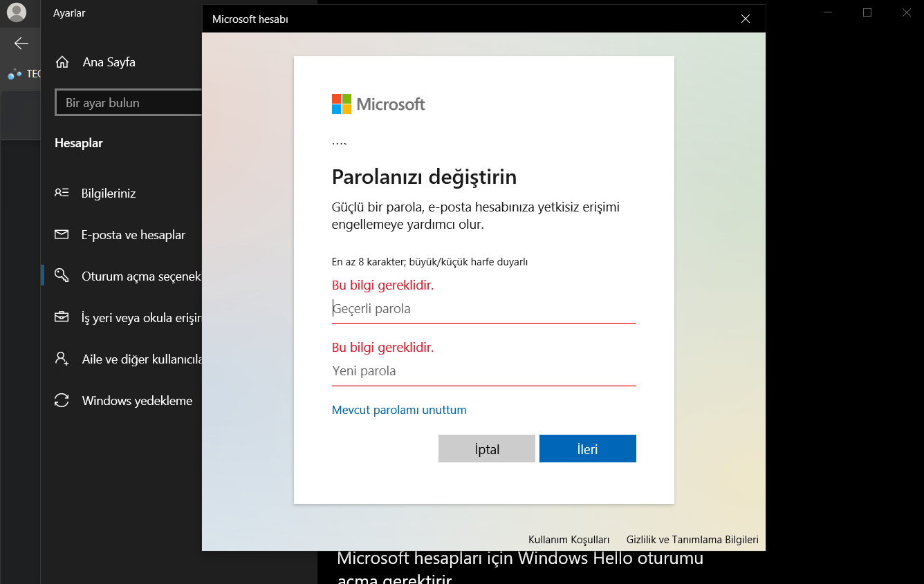Continue with the İleri button

588,449
